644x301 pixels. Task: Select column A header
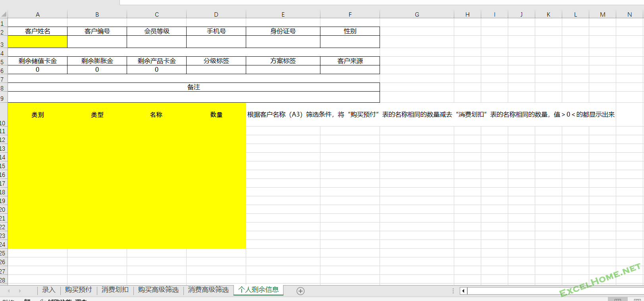point(38,14)
